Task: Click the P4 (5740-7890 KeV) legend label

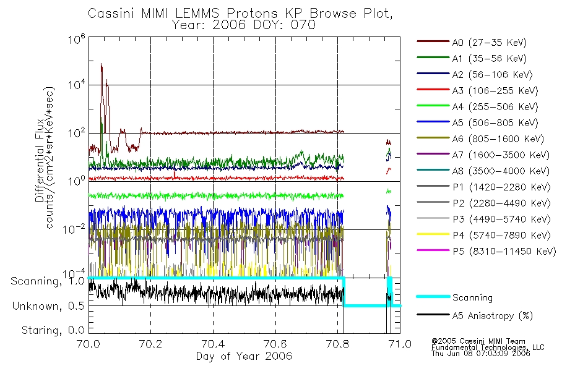Action: (501, 236)
